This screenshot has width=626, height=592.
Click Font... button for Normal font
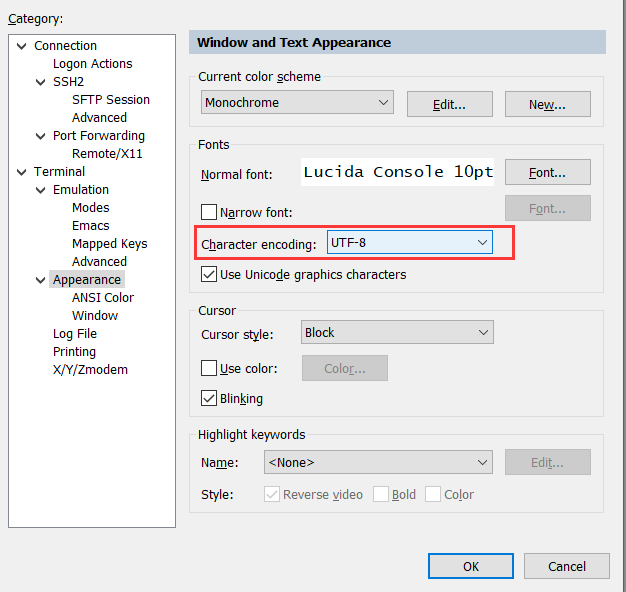[547, 172]
